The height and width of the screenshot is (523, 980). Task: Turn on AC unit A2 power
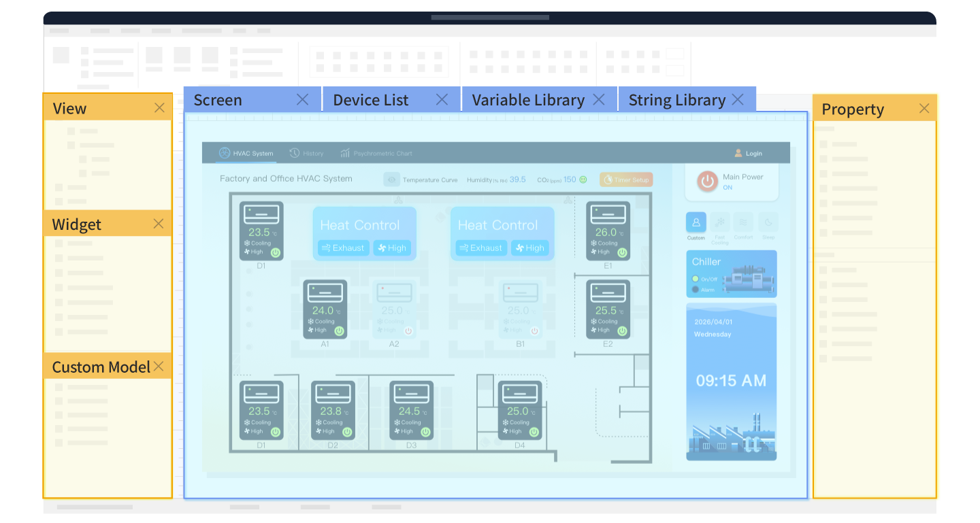tap(408, 331)
